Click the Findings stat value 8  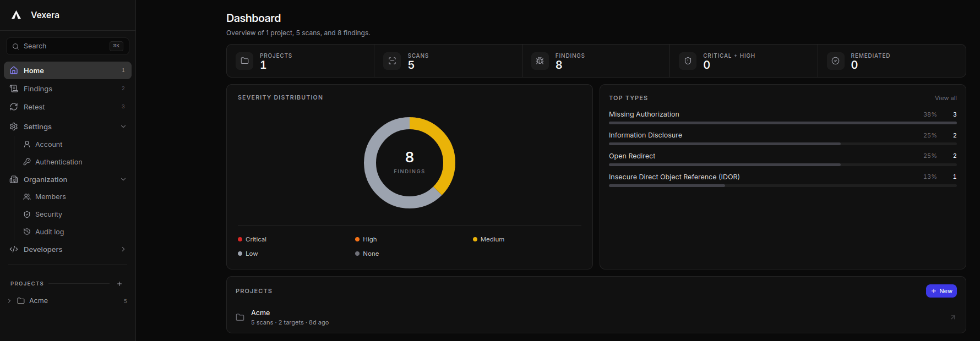coord(559,65)
